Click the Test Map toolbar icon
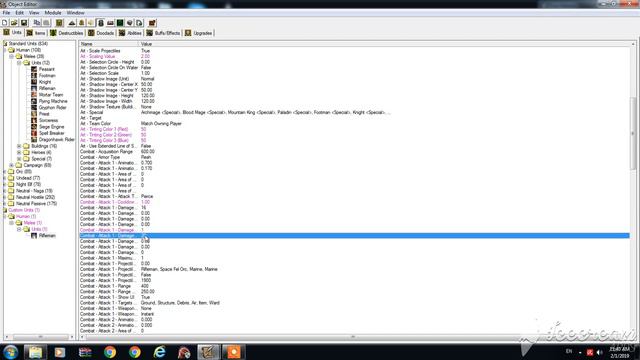 click(x=152, y=23)
